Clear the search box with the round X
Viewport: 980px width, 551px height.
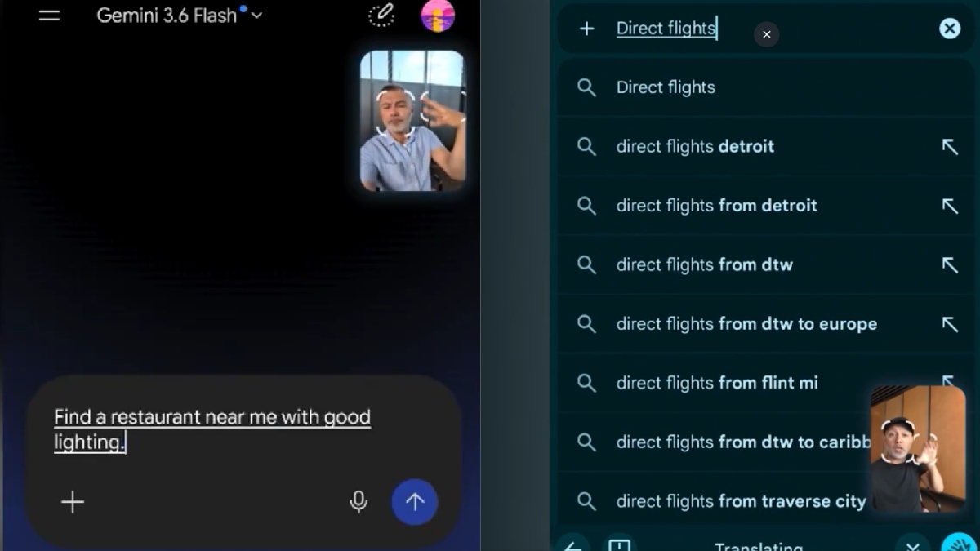point(950,29)
